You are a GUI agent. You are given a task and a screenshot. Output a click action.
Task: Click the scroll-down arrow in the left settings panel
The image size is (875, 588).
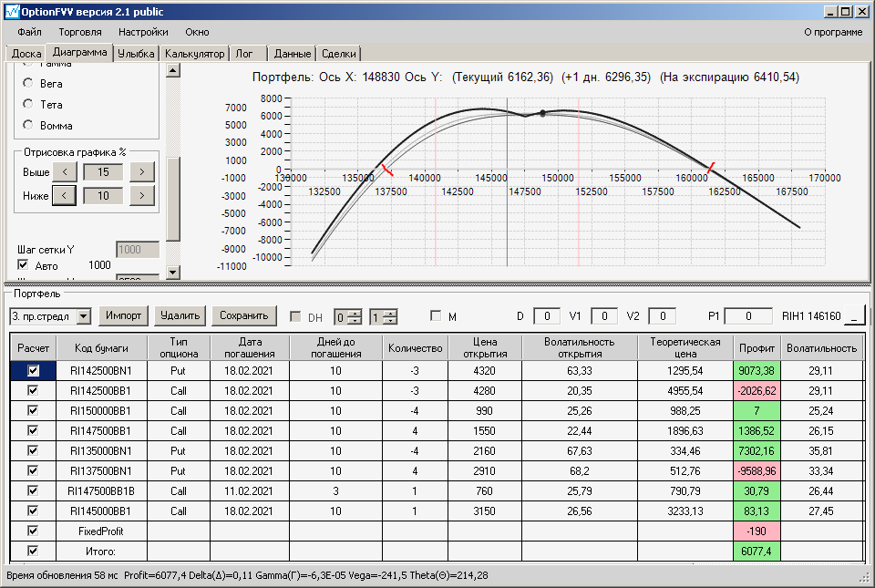click(x=172, y=273)
